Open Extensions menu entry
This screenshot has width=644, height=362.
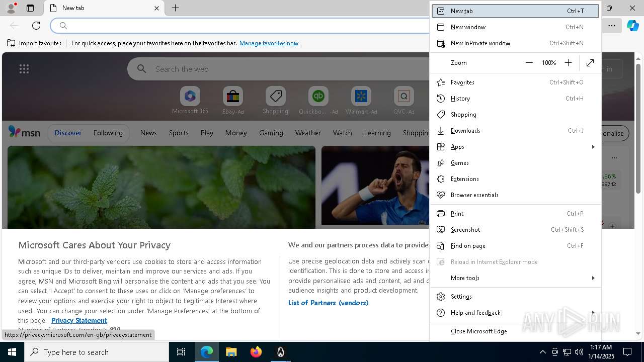[x=515, y=179]
